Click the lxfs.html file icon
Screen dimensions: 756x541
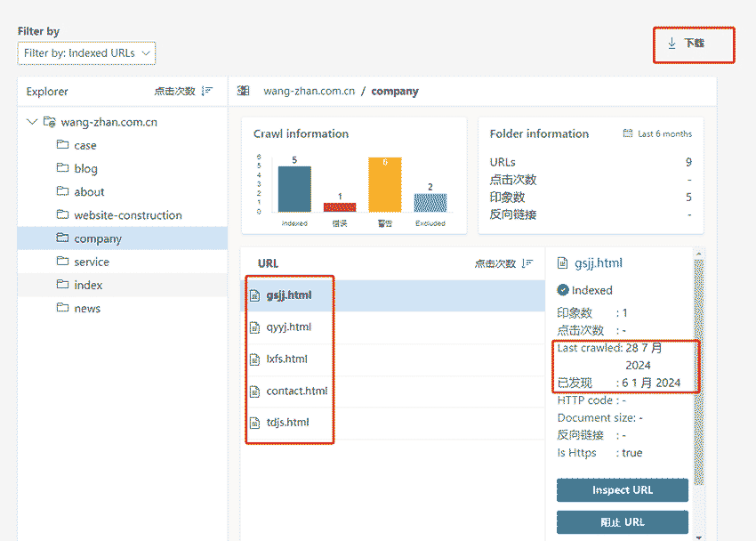[255, 359]
